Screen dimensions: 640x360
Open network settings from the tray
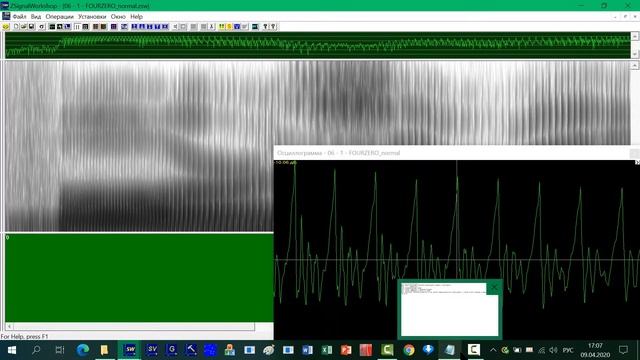click(542, 350)
